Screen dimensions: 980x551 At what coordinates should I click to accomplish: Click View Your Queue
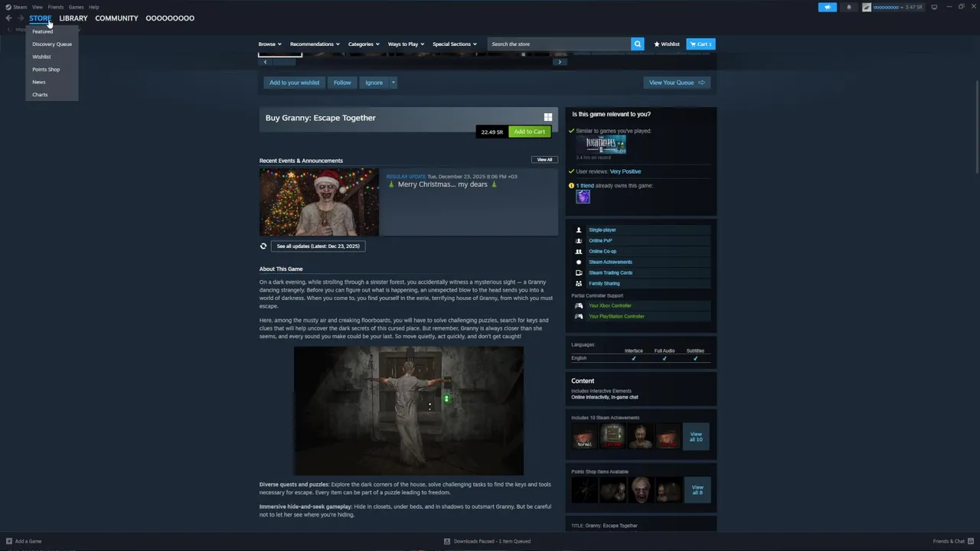point(677,83)
